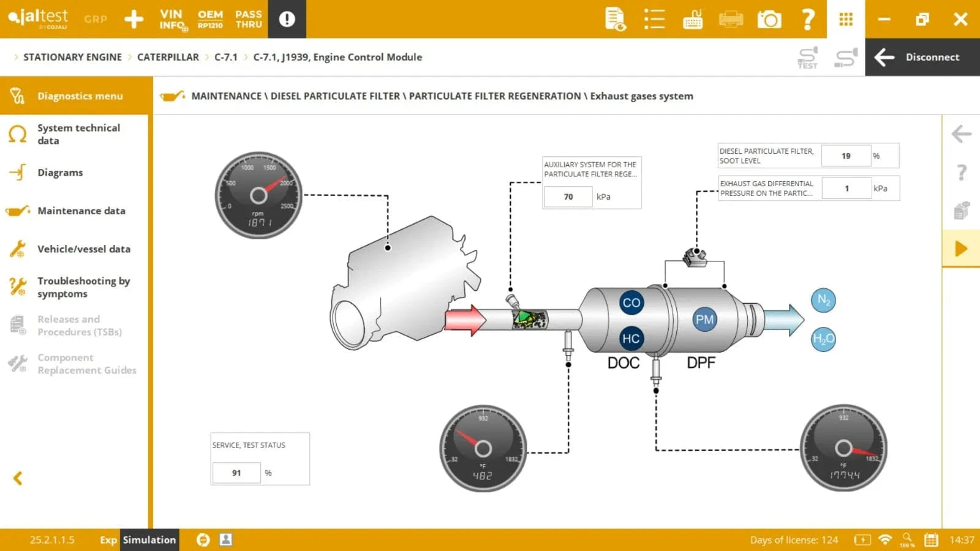Go back using right panel arrow
The height and width of the screenshot is (551, 980).
(x=961, y=134)
